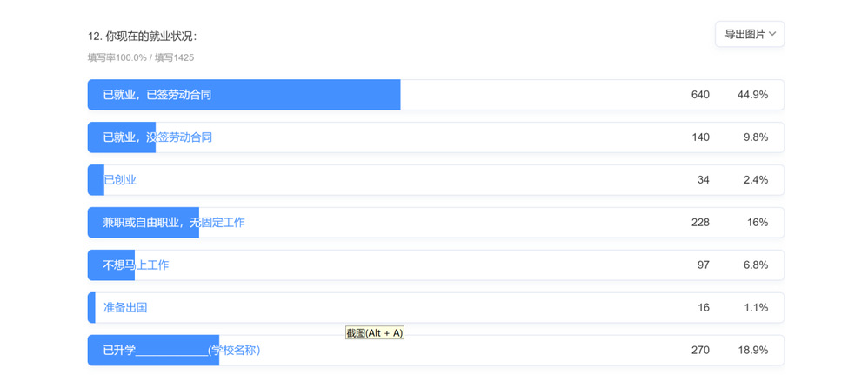The width and height of the screenshot is (868, 375).
Task: Click the 44.9% percentage label
Action: pos(752,95)
